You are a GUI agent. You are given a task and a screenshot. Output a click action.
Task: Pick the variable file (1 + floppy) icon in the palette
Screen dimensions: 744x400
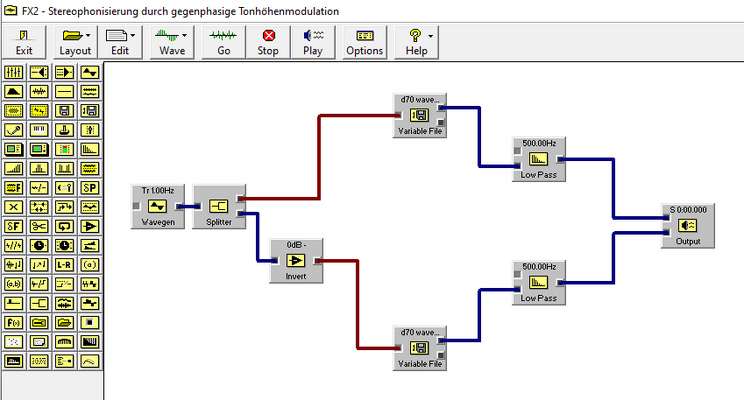90,111
